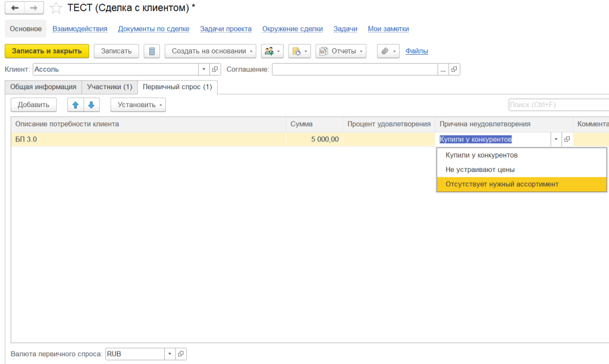609x364 pixels.
Task: Select Отсутствует нужный ассортимент option
Action: click(x=521, y=184)
